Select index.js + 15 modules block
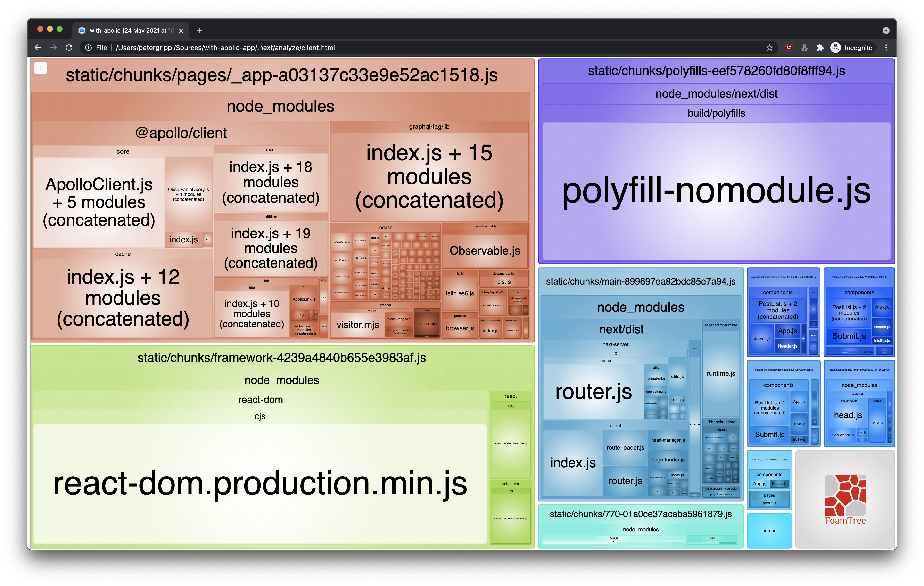 (429, 177)
